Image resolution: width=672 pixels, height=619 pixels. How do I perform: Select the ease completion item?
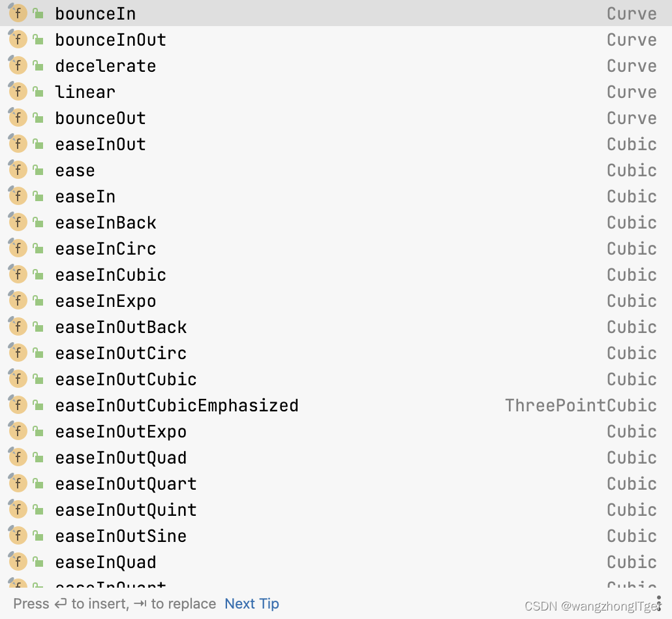click(336, 170)
